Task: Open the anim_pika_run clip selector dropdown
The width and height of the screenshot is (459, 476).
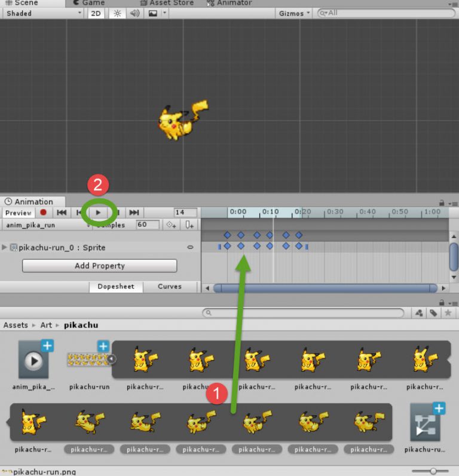Action: (47, 225)
